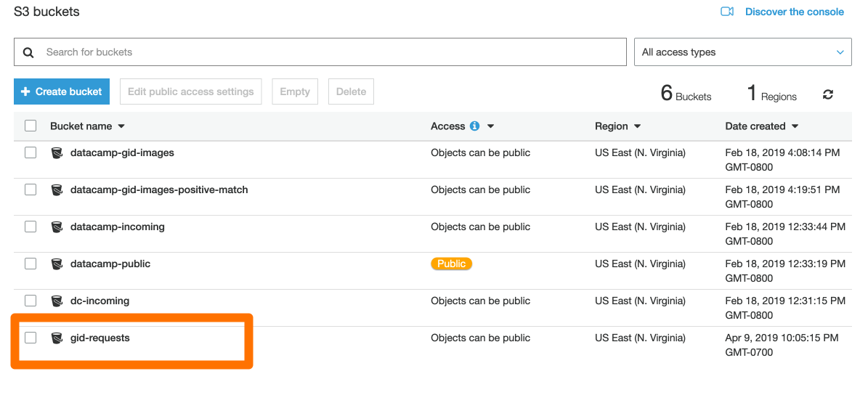Check the gid-requests bucket checkbox

point(31,338)
